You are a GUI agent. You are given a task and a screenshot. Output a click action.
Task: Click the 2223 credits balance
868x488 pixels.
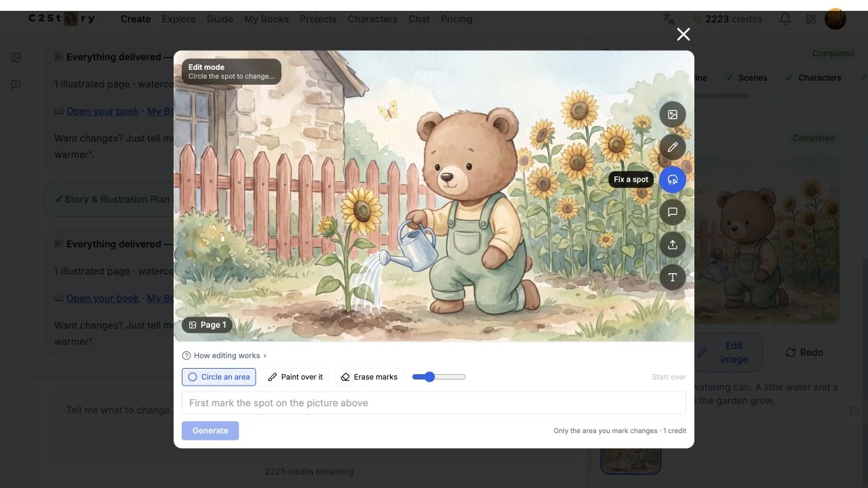click(727, 19)
